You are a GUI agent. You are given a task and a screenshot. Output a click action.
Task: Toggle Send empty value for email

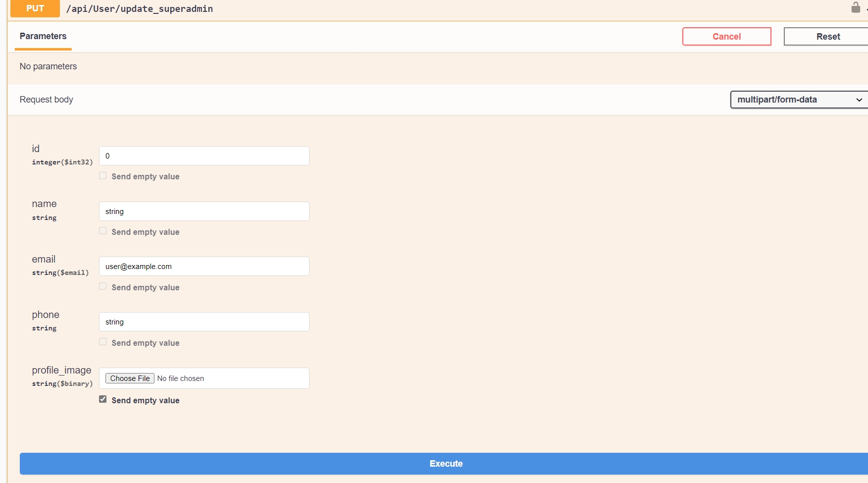click(x=103, y=287)
